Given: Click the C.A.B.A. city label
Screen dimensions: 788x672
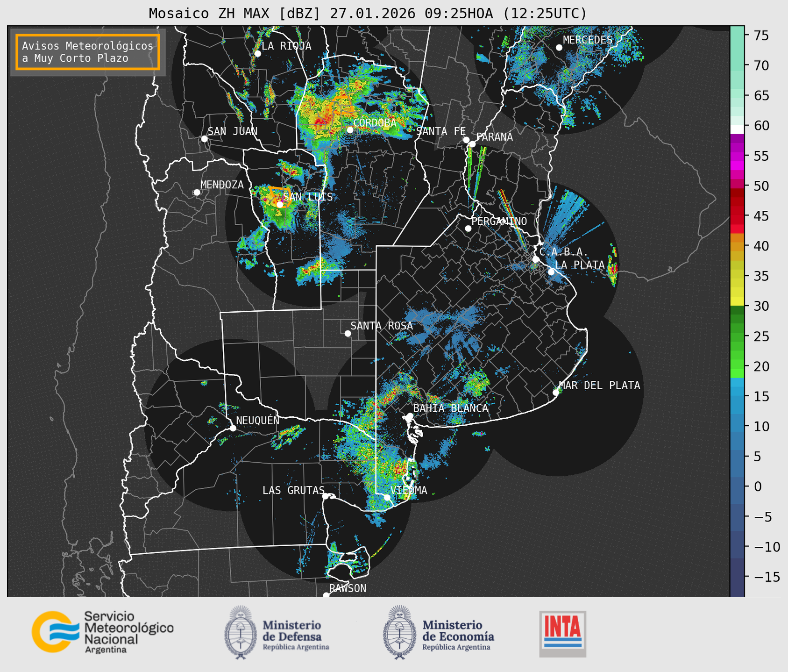Looking at the screenshot, I should 564,252.
